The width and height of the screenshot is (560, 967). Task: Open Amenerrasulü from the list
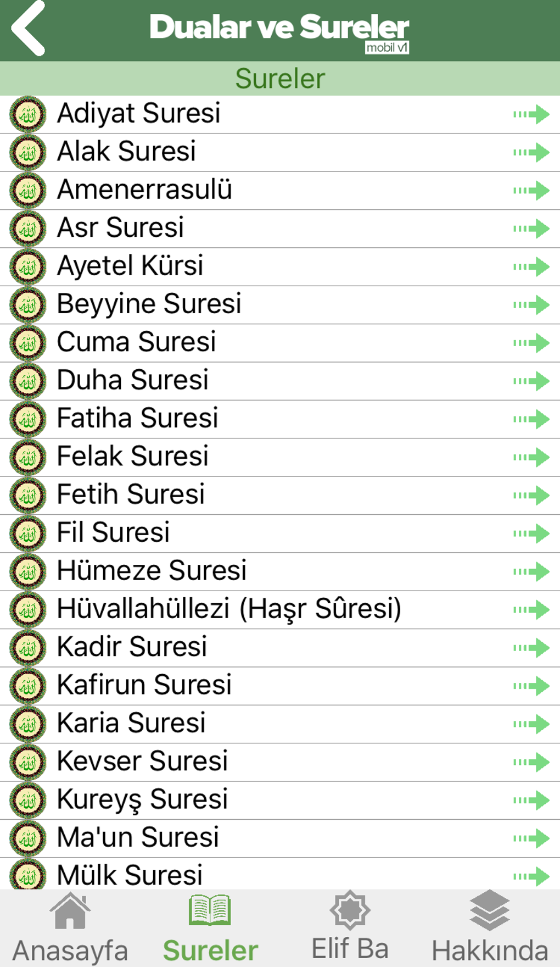point(144,190)
